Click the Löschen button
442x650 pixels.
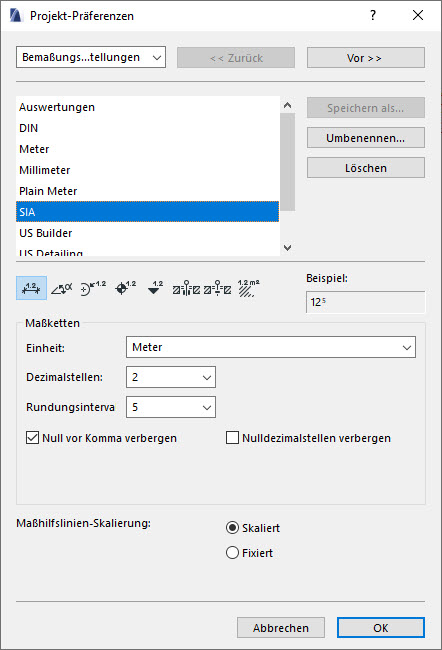click(366, 168)
